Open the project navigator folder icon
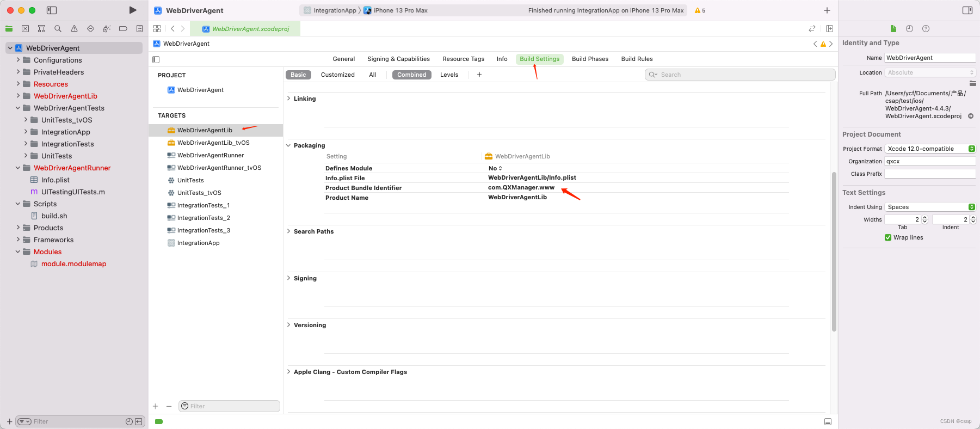The height and width of the screenshot is (429, 980). point(9,28)
